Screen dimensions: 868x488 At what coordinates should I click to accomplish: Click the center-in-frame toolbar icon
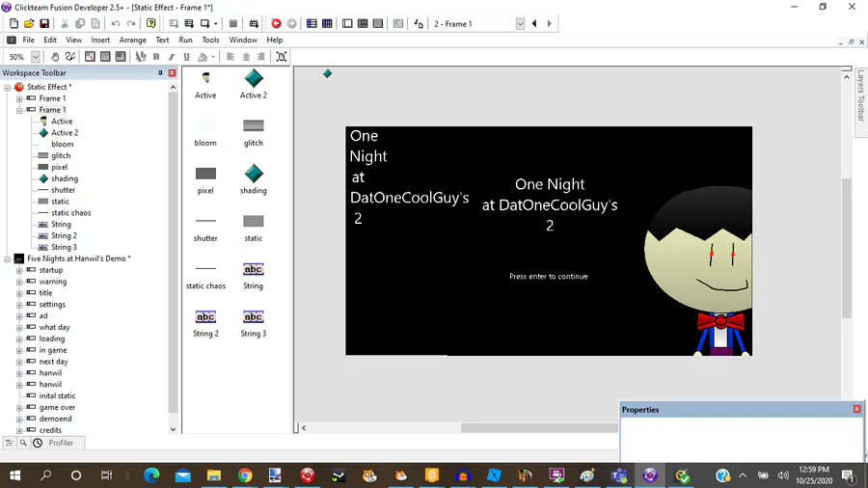pos(282,57)
